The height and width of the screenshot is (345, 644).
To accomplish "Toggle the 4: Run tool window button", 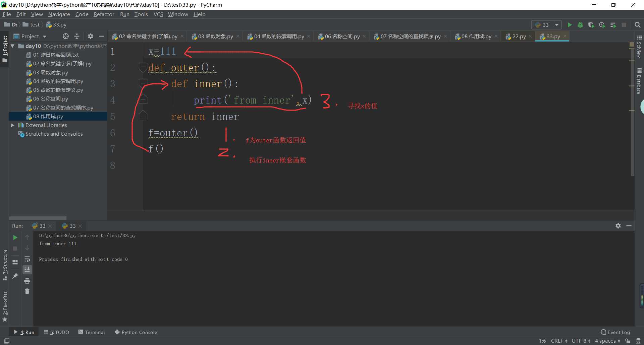I will click(x=24, y=332).
